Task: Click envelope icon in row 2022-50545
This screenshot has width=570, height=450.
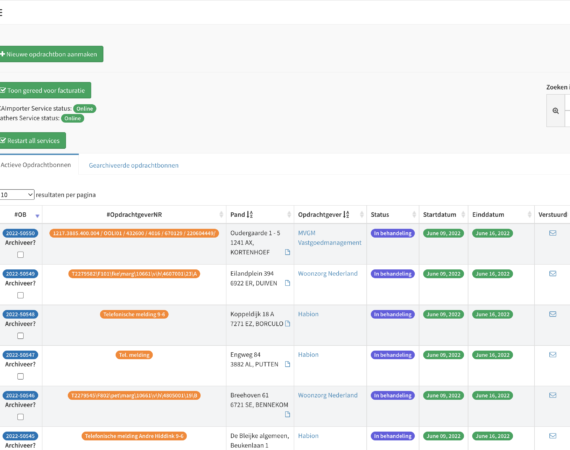Action: (553, 436)
